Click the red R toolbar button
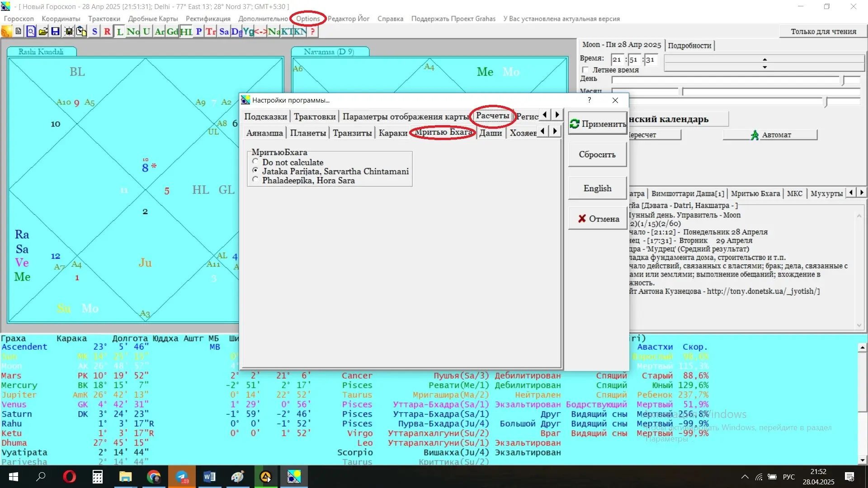 pos(107,32)
